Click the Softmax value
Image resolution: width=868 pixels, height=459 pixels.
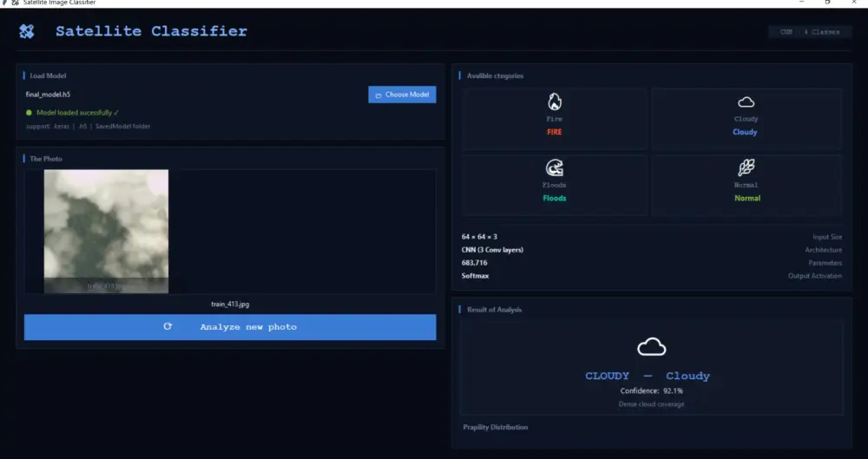click(476, 276)
